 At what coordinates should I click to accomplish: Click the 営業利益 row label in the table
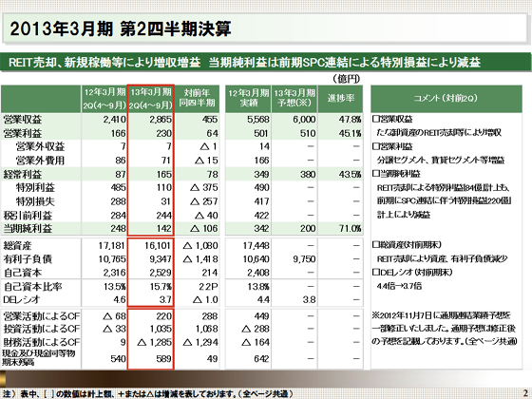(x=23, y=133)
